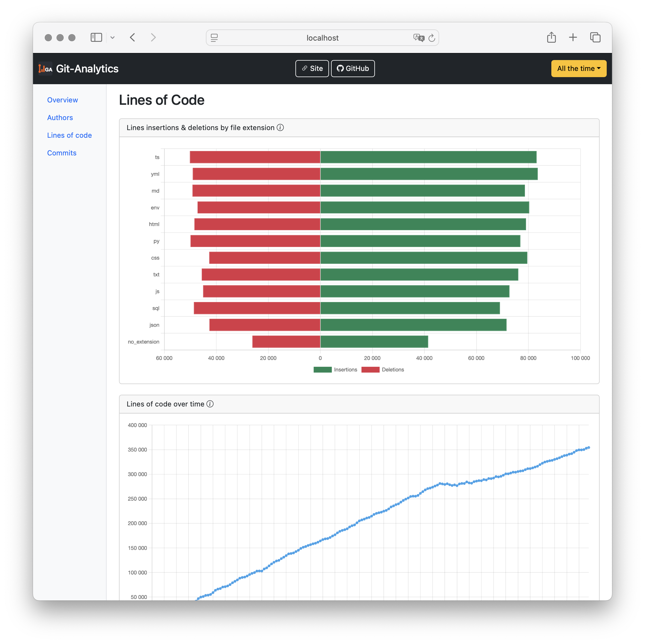Viewport: 645px width, 644px height.
Task: Click the chevron next to the sidebar button
Action: click(113, 37)
